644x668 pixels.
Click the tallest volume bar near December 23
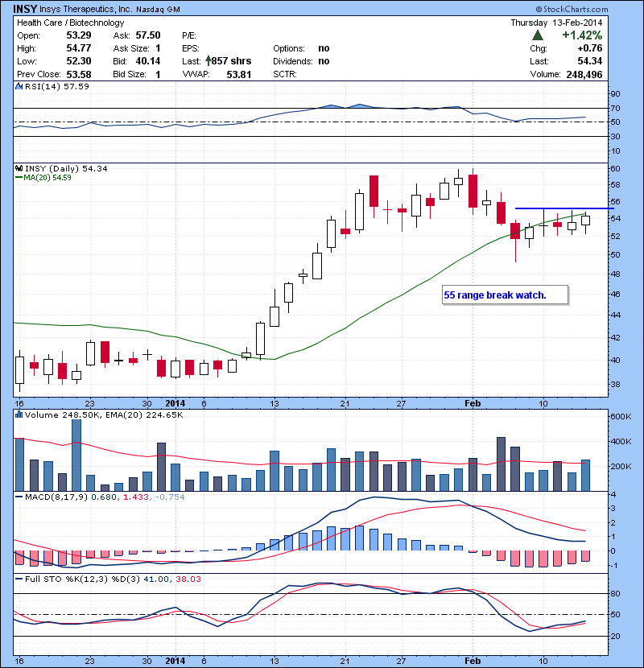[x=76, y=455]
